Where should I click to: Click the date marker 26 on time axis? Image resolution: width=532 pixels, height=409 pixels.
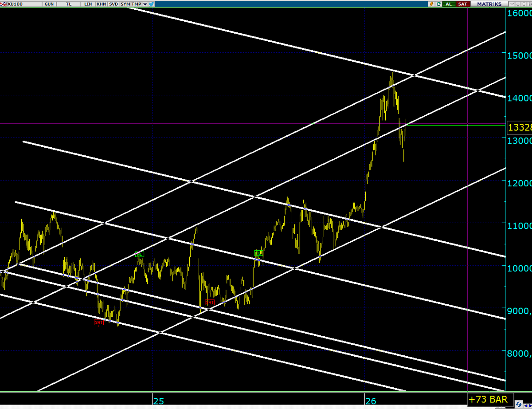371,401
